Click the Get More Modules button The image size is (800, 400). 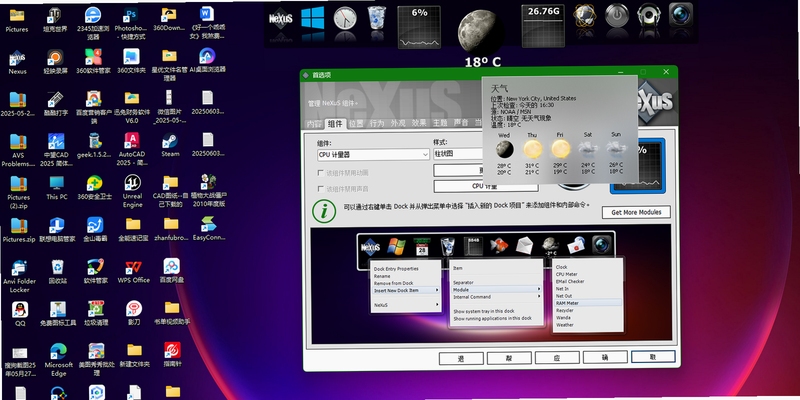(x=636, y=212)
